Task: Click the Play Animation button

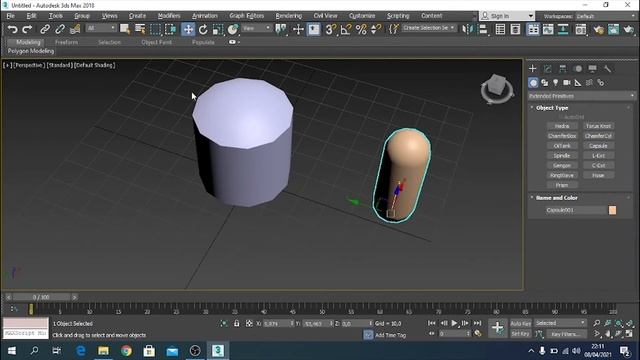Action: coord(454,323)
